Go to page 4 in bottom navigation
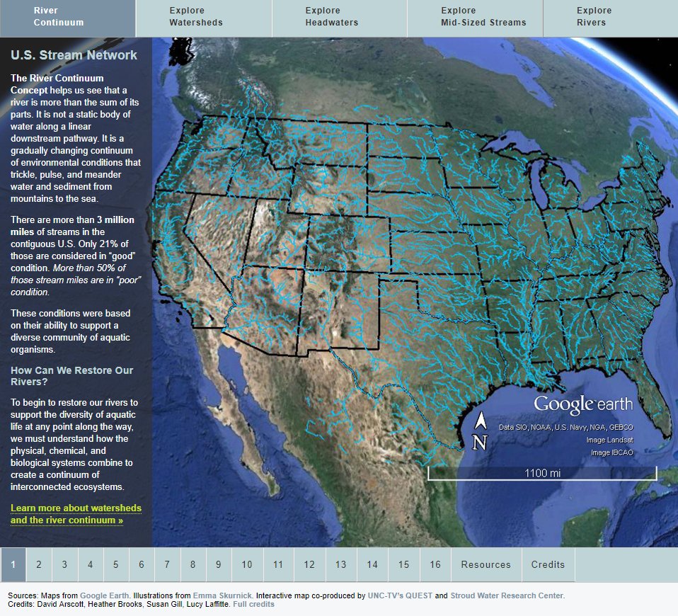678x616 pixels. pos(91,564)
